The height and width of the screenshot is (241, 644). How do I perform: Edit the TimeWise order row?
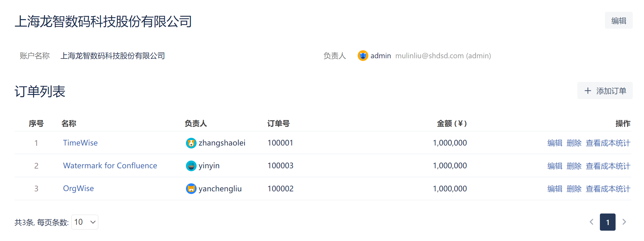tap(555, 143)
